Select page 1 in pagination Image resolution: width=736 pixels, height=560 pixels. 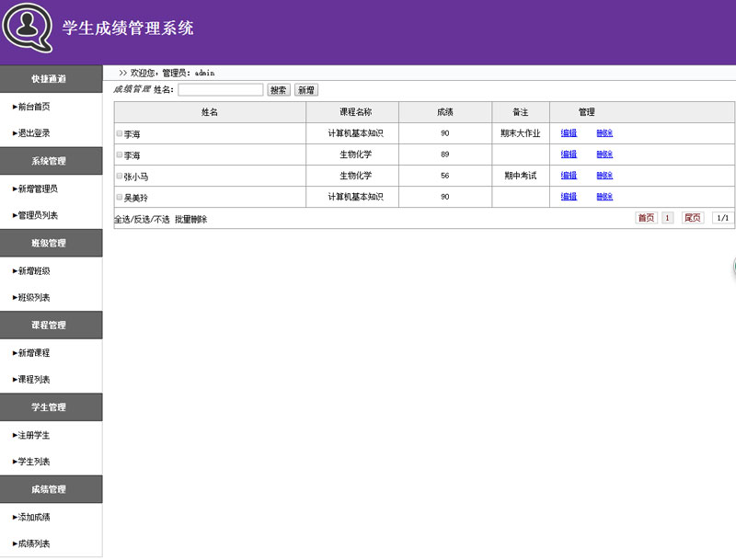[668, 218]
